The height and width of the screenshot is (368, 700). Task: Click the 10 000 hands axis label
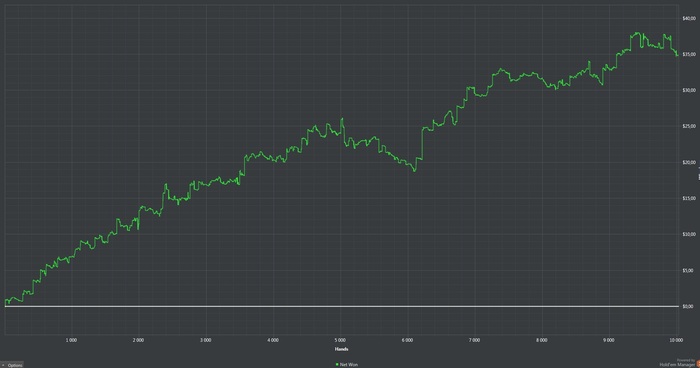point(676,340)
